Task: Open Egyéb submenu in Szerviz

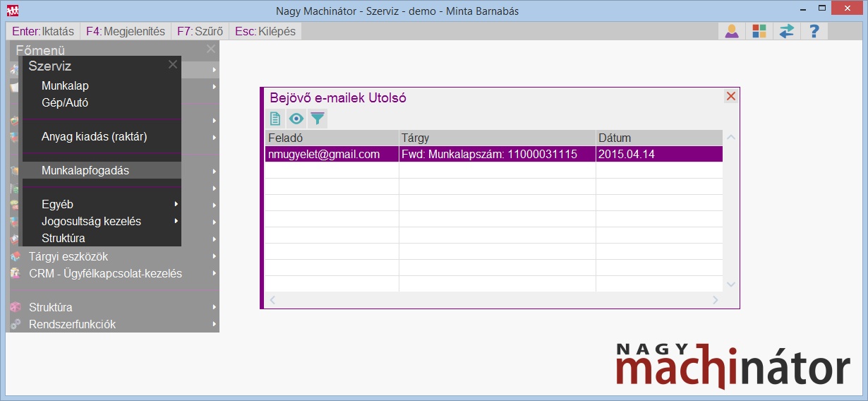Action: [x=57, y=204]
